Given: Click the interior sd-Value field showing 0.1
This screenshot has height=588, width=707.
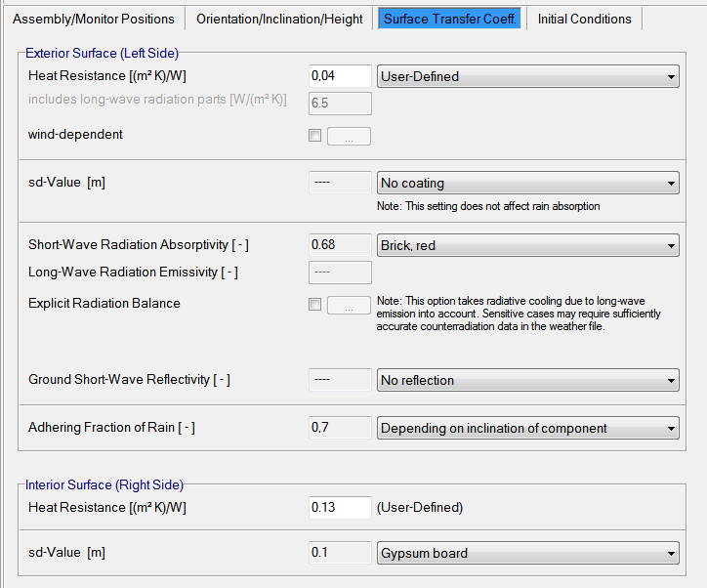Looking at the screenshot, I should 340,554.
